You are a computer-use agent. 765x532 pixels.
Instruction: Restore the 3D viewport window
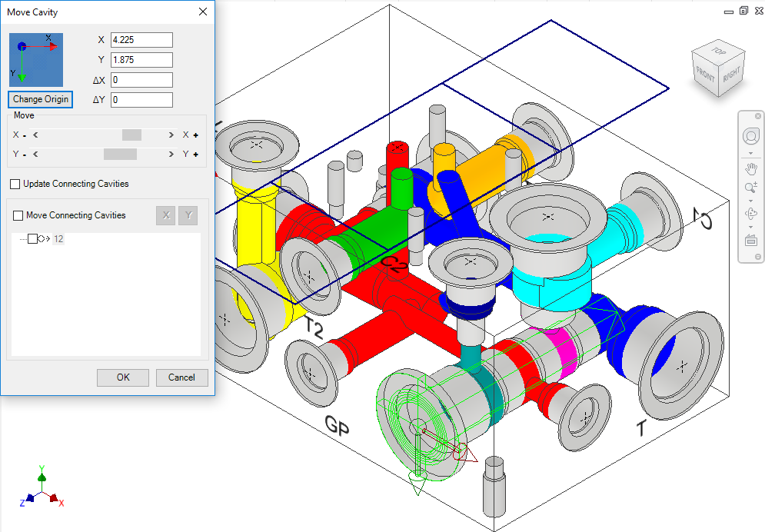[x=743, y=11]
